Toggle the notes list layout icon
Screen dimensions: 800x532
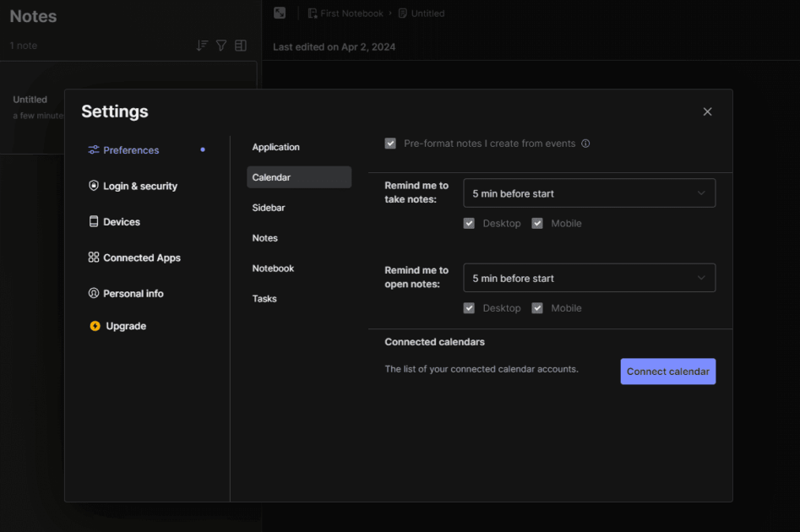tap(241, 46)
